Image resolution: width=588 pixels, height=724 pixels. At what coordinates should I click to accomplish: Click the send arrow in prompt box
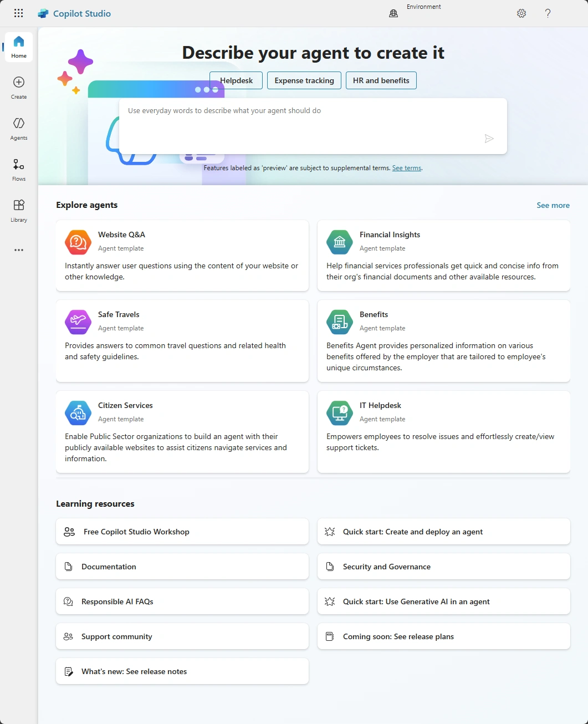pyautogui.click(x=489, y=139)
